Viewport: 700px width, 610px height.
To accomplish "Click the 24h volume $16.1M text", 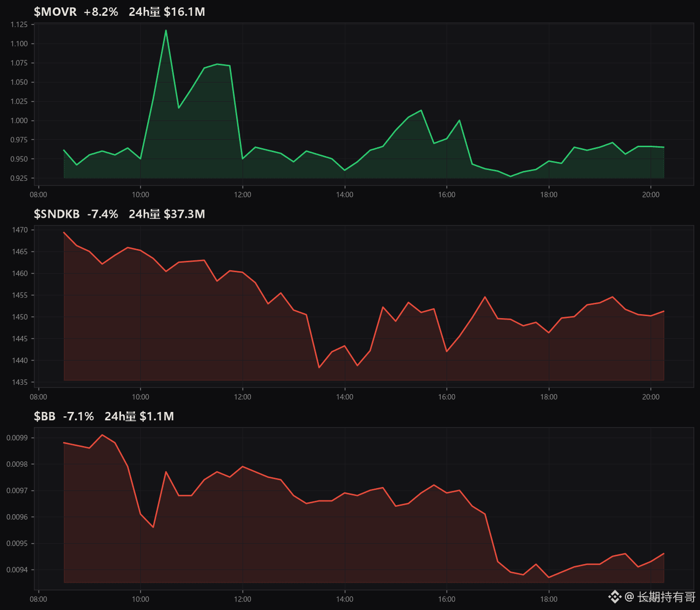I will click(167, 12).
